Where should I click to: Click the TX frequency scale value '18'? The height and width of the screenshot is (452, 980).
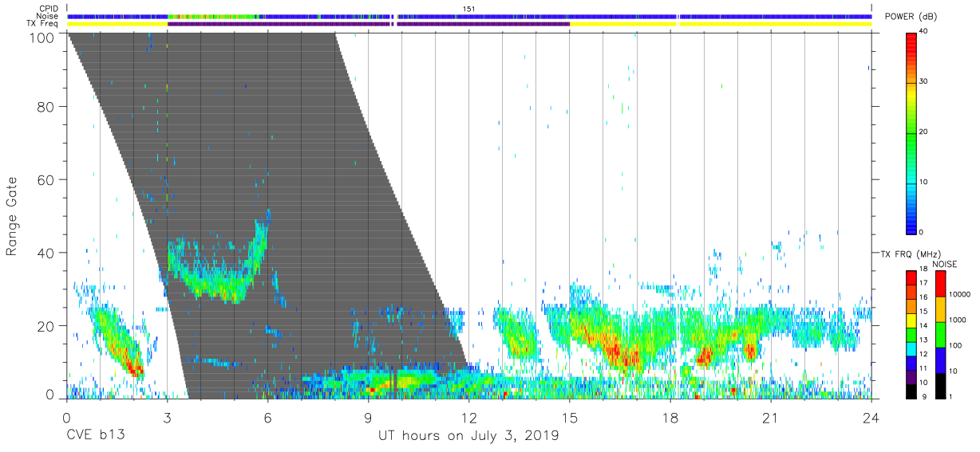(x=924, y=271)
